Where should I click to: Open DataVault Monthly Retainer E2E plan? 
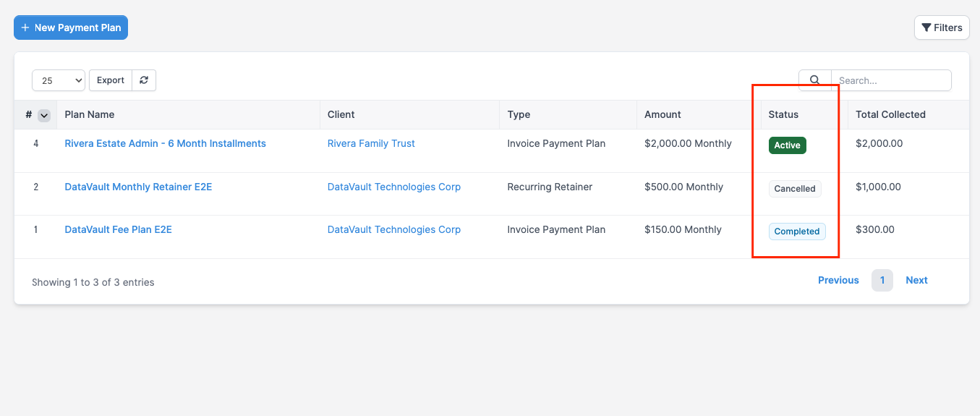(138, 187)
